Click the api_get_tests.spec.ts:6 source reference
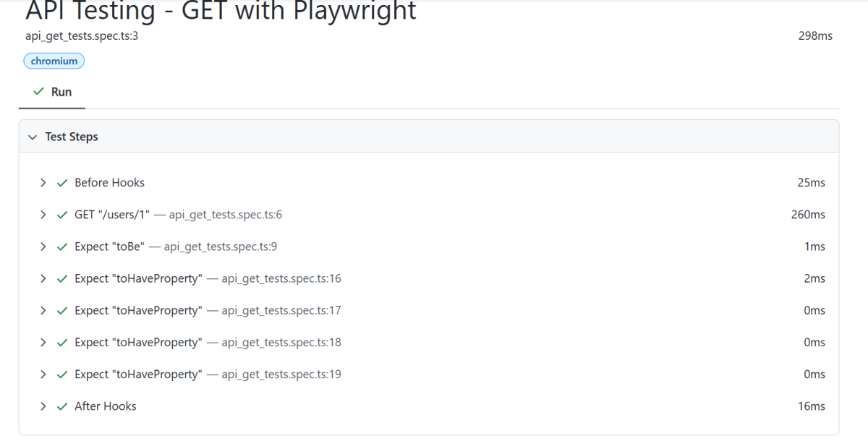Screen dimensions: 868x441 coord(225,215)
